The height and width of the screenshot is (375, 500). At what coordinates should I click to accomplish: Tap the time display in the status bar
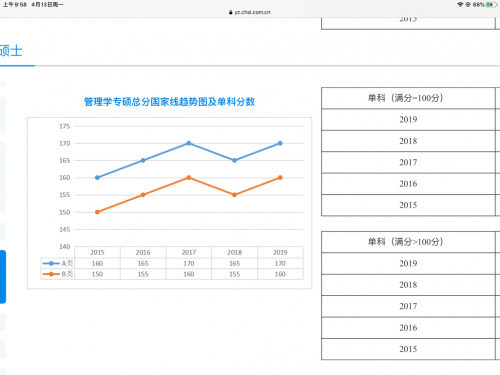15,5
